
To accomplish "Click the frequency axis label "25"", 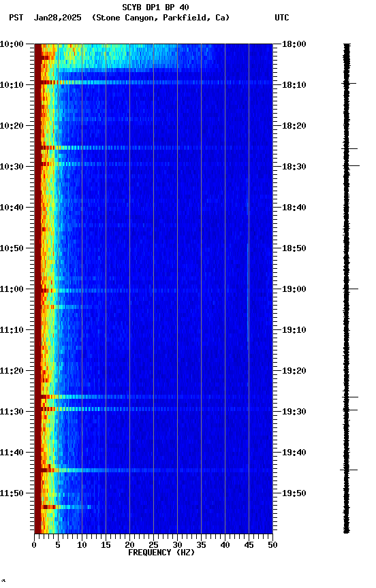I will click(x=153, y=545).
